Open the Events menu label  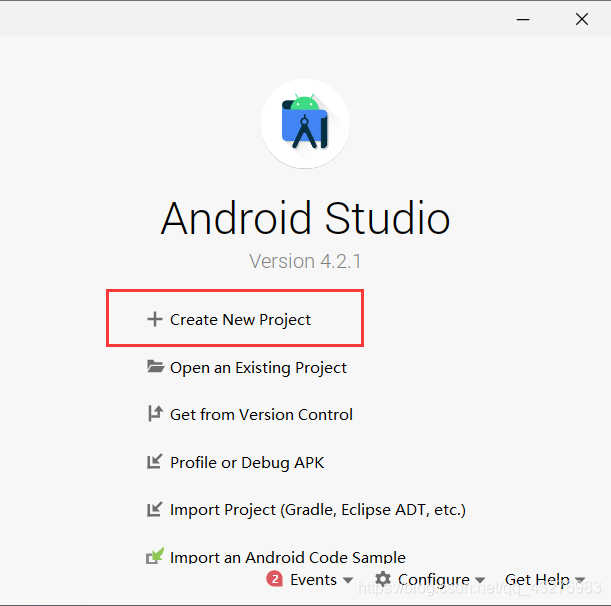coord(313,580)
